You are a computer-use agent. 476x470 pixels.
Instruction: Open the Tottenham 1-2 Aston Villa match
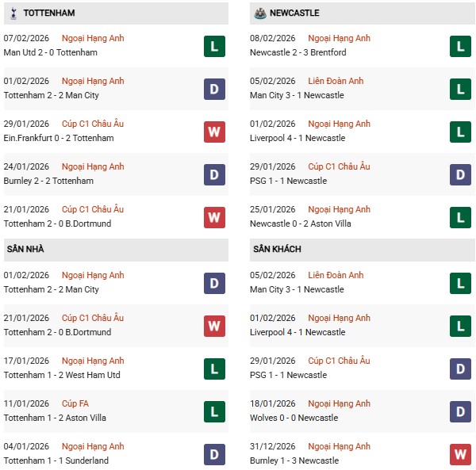[x=55, y=418]
